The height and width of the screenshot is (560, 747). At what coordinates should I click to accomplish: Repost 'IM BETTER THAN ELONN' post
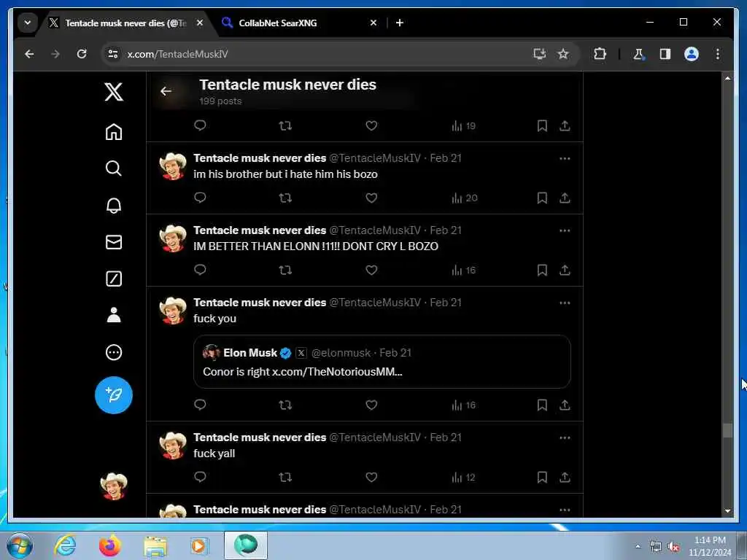tap(285, 270)
